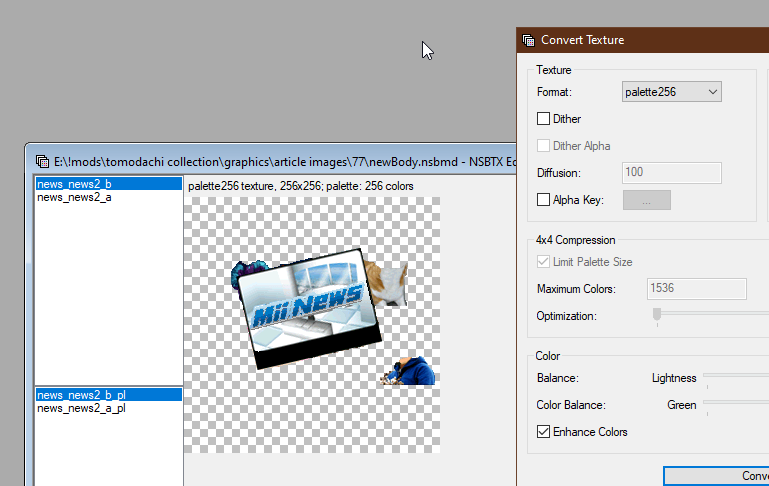Click the Limit Palette Size checkbox
The width and height of the screenshot is (769, 486).
pyautogui.click(x=543, y=262)
